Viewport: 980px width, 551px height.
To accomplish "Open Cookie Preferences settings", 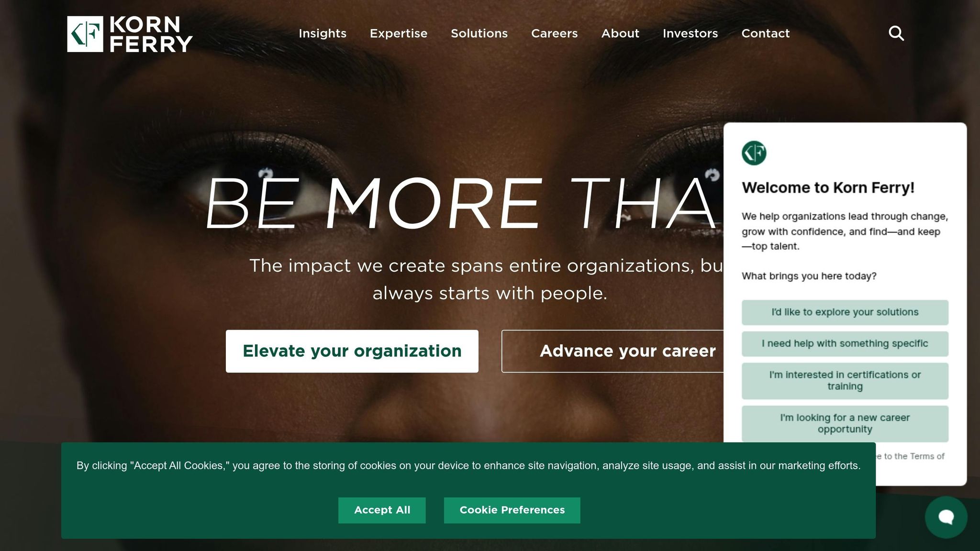I will (512, 510).
